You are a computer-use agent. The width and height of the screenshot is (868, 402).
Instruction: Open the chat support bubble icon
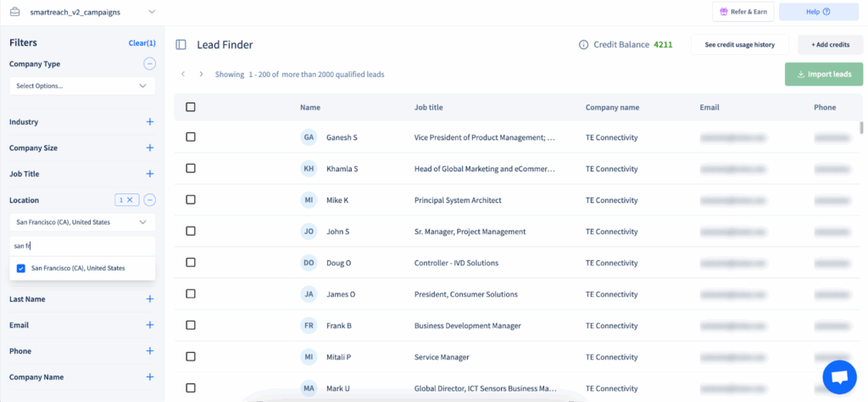[x=839, y=377]
